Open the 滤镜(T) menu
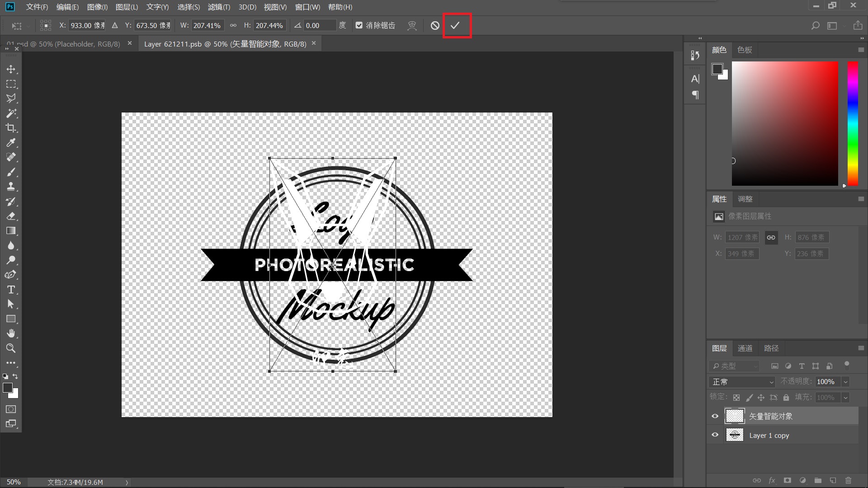The image size is (868, 488). (x=219, y=7)
